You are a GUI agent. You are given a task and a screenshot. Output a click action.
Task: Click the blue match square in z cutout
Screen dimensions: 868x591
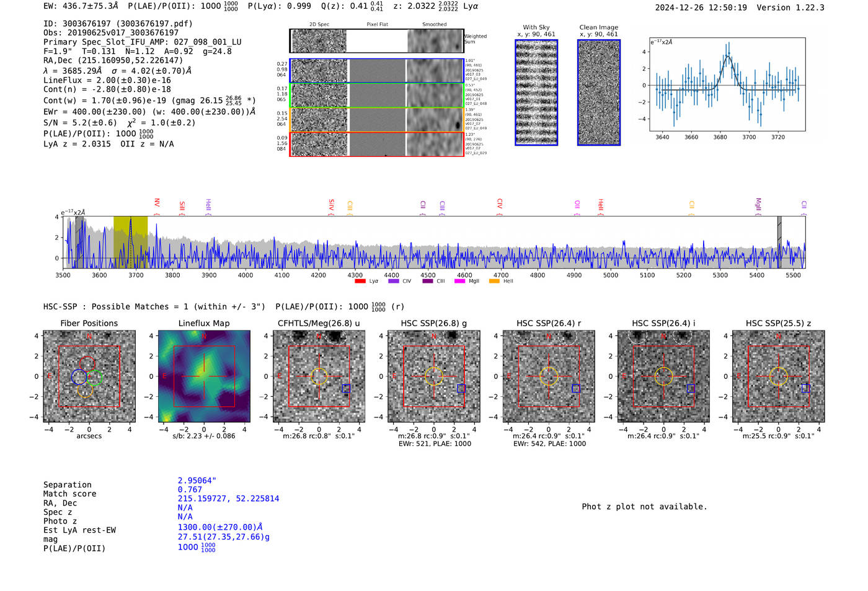[x=806, y=388]
